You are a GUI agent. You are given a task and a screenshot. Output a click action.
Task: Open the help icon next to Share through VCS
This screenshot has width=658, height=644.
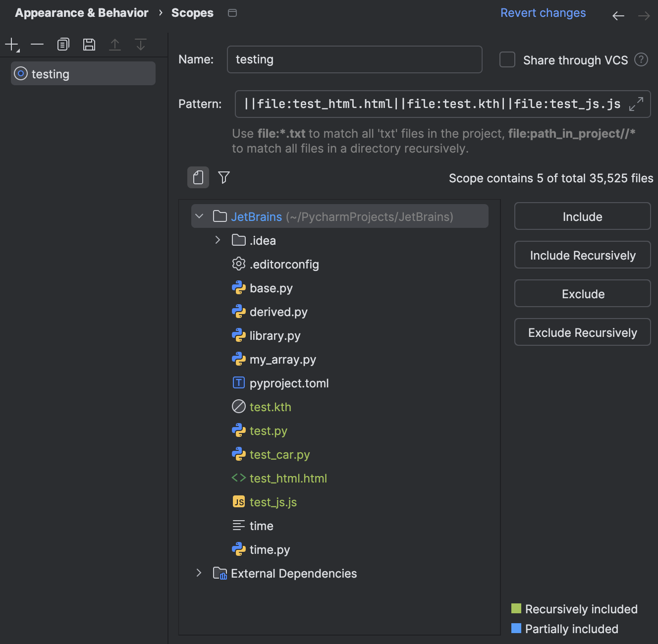click(641, 59)
